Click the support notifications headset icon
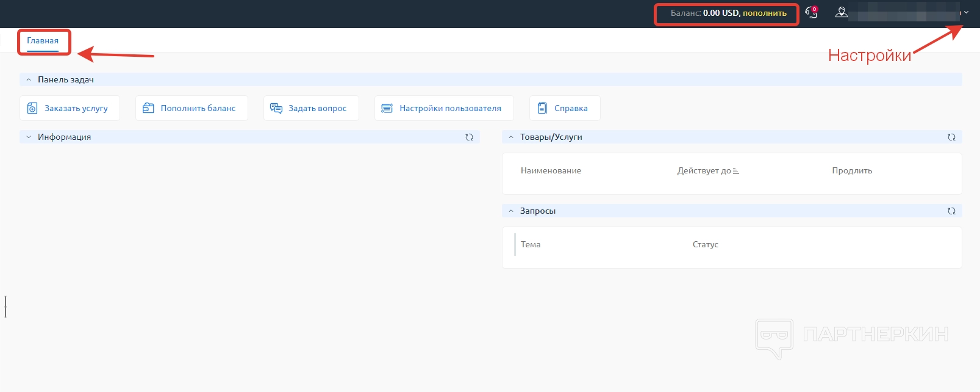 (x=811, y=12)
